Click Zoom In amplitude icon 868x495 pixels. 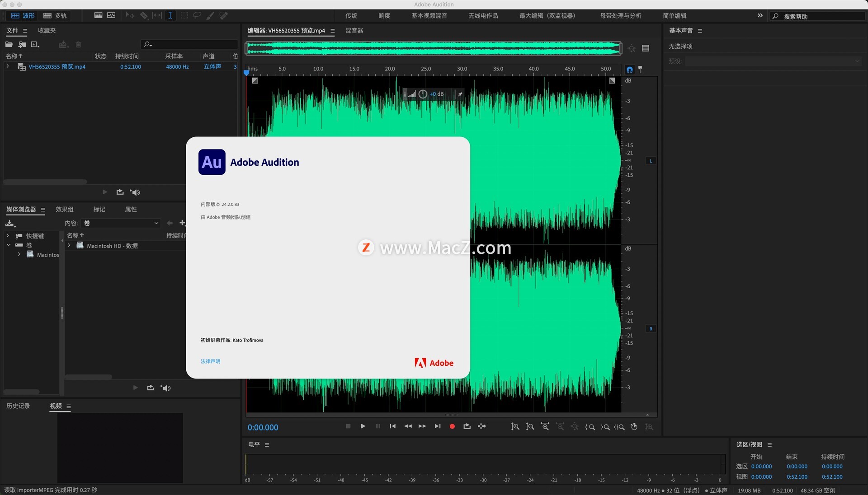(x=515, y=427)
